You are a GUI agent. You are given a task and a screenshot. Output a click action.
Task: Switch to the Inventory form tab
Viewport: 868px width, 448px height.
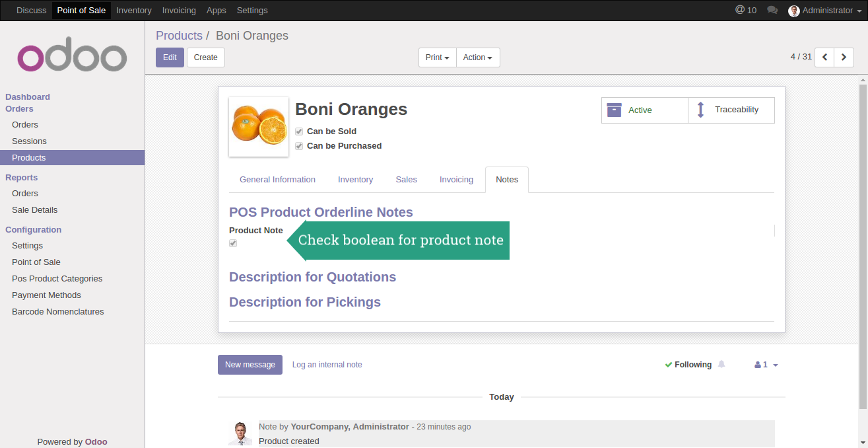(x=355, y=180)
